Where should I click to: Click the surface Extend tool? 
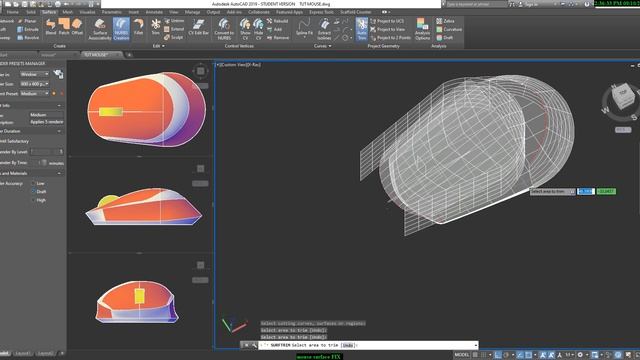[174, 29]
